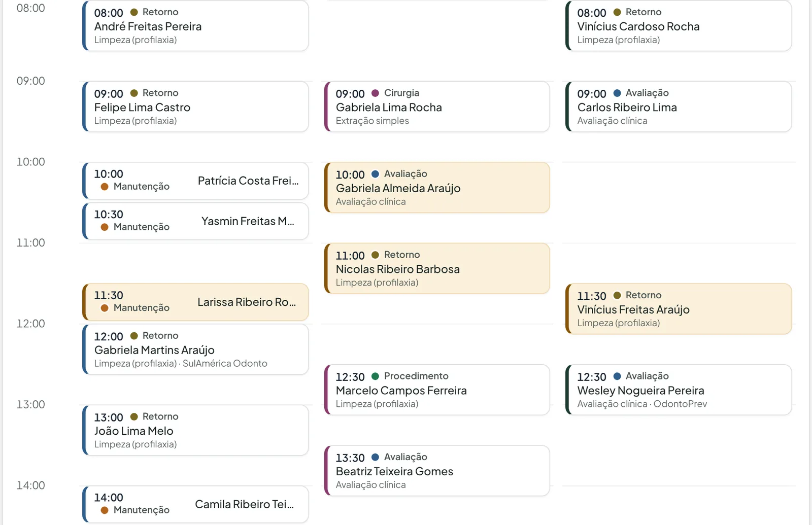Open Nicolas Ribeiro Barbosa 11:00 appointment

437,268
